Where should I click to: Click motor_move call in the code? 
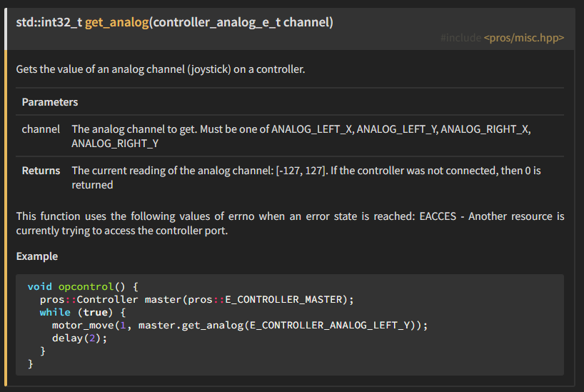(x=83, y=326)
